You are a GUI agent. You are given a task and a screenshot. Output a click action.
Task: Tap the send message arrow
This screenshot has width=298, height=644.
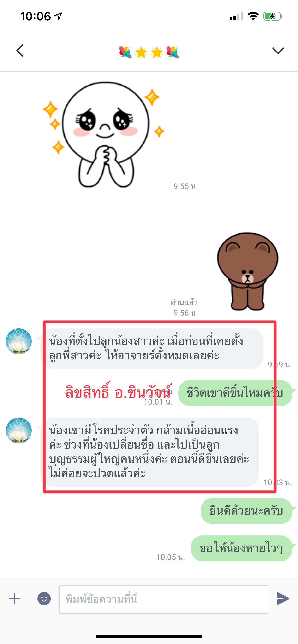[x=283, y=599]
